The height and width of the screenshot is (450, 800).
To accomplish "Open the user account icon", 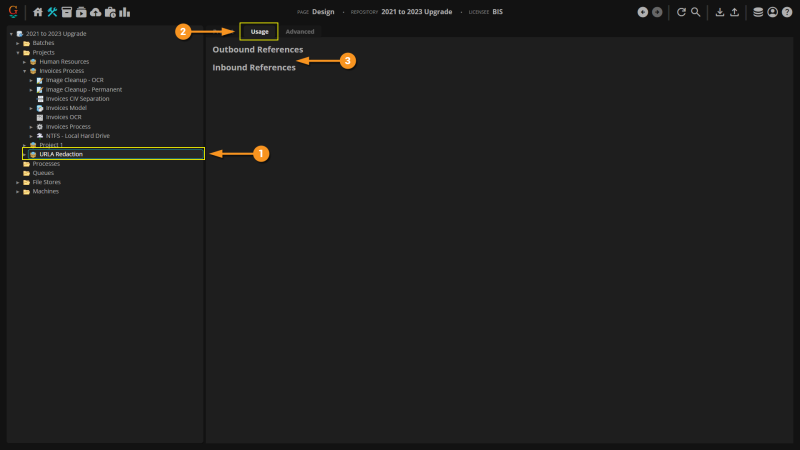I will click(772, 12).
